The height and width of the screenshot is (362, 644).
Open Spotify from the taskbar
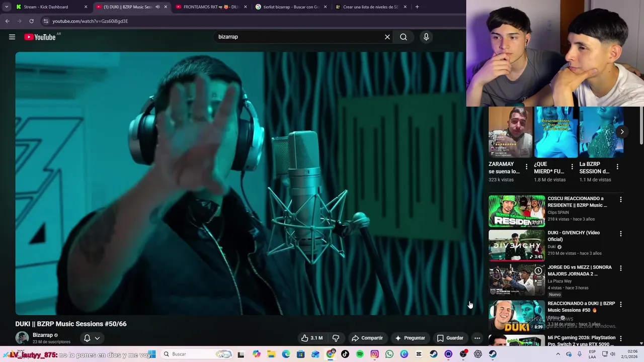pyautogui.click(x=360, y=354)
